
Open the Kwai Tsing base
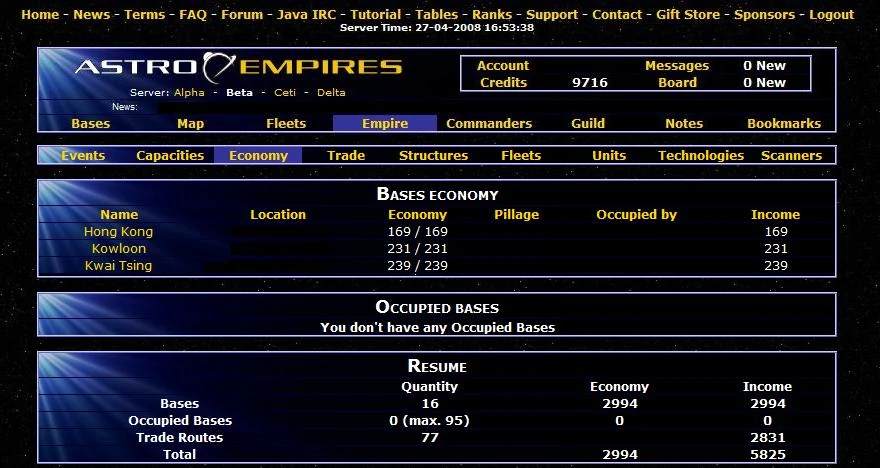(x=118, y=265)
